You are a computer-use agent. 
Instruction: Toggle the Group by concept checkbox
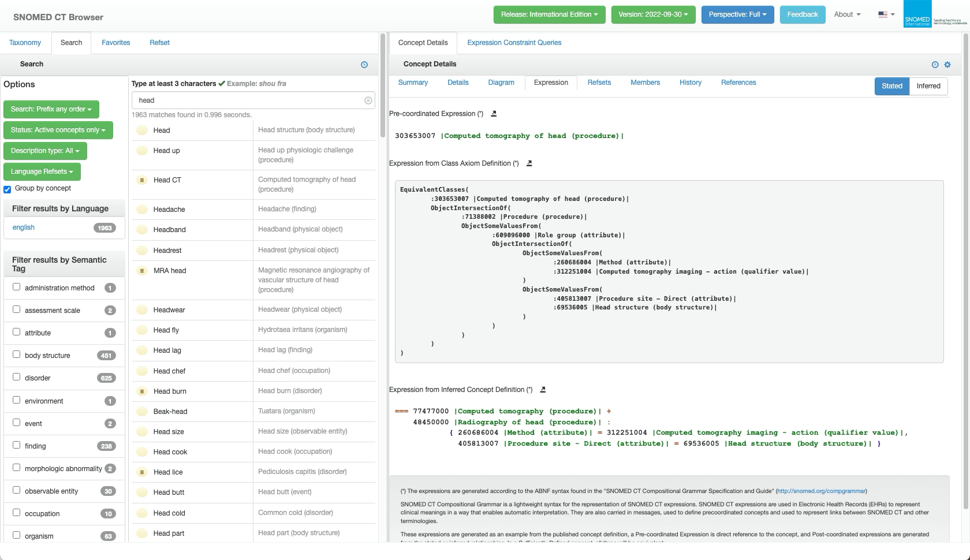tap(8, 189)
